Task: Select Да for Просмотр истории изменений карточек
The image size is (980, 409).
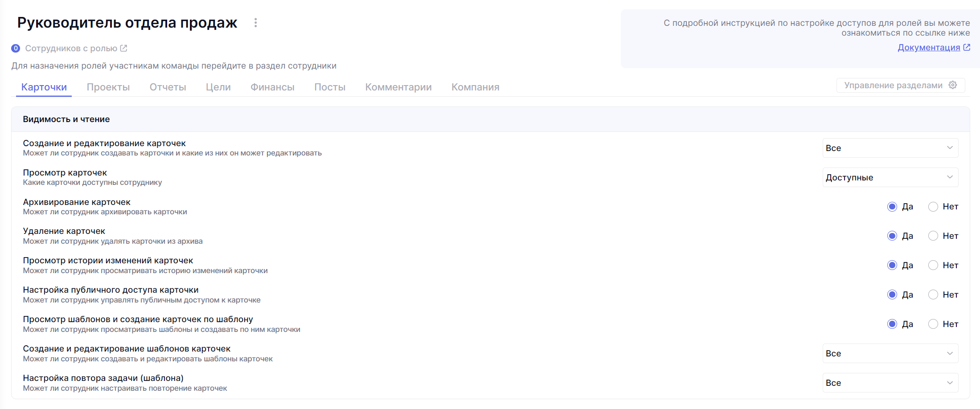Action: pyautogui.click(x=892, y=266)
